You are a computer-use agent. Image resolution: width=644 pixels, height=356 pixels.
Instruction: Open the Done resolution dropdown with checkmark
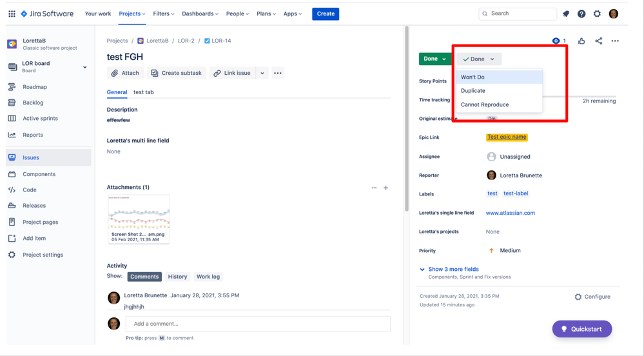coord(479,59)
